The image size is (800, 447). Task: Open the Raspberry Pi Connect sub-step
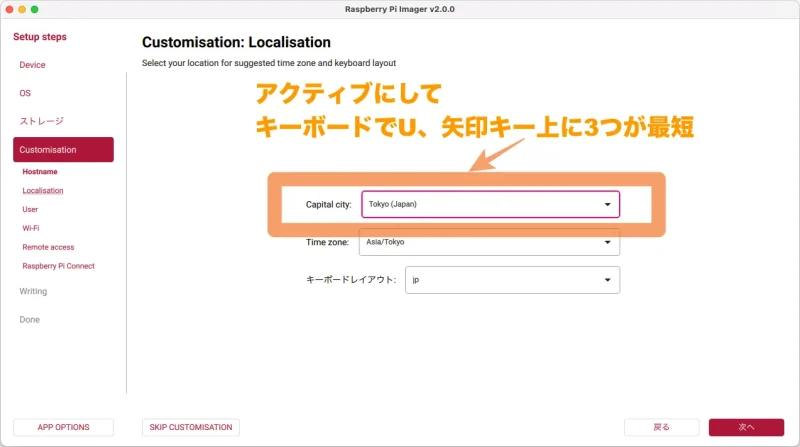pyautogui.click(x=58, y=266)
